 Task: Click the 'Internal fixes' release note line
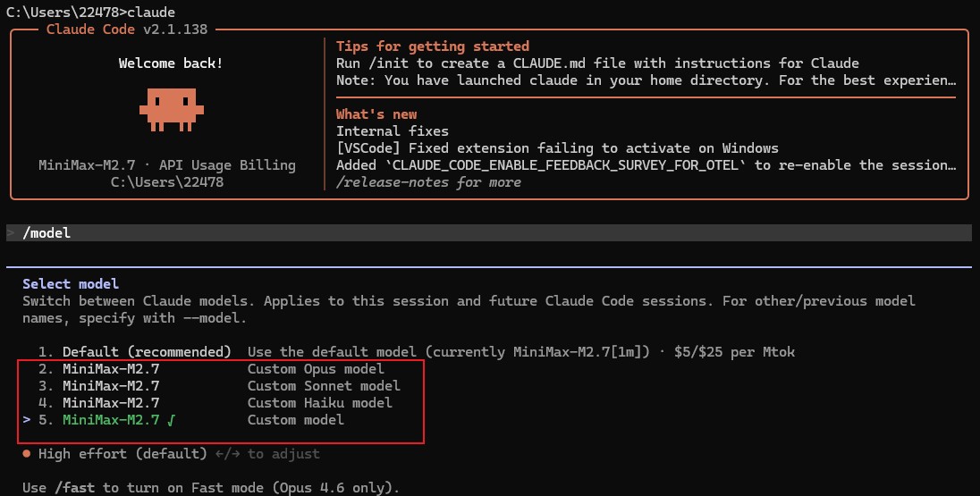click(393, 131)
